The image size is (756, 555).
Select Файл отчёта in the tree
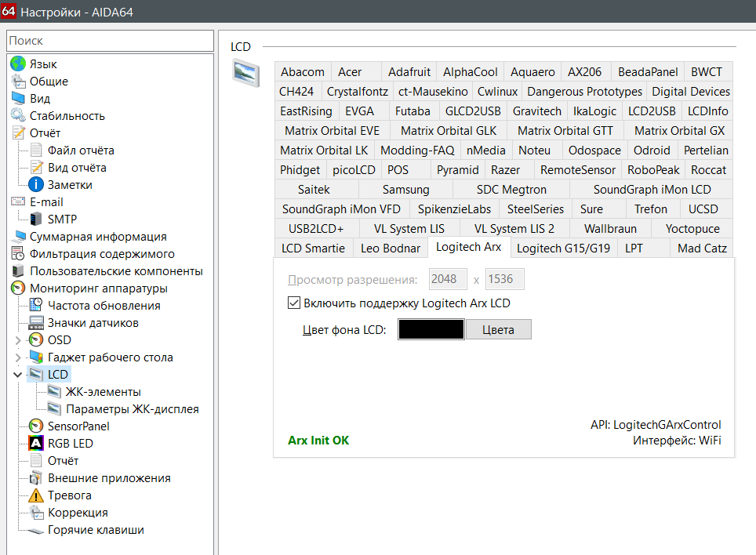pyautogui.click(x=81, y=151)
